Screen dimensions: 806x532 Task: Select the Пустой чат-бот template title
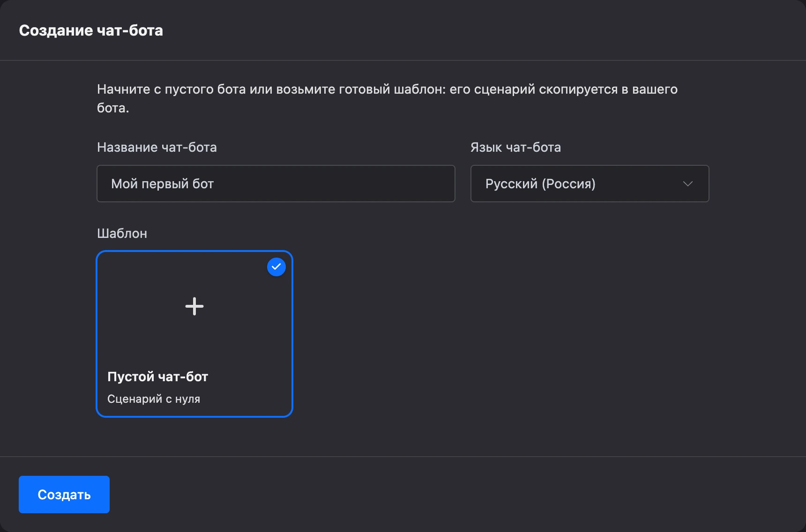click(x=157, y=377)
